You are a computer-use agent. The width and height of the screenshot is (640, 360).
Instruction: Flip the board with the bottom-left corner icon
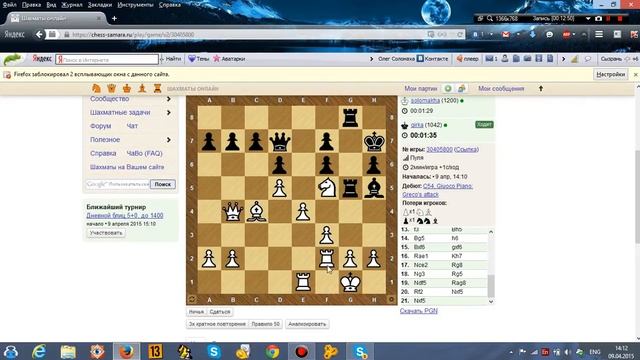(x=191, y=300)
